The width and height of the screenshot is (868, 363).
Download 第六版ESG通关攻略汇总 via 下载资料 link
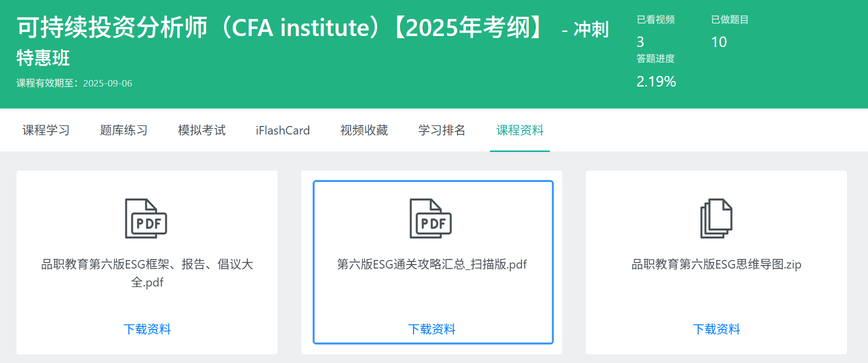point(432,329)
